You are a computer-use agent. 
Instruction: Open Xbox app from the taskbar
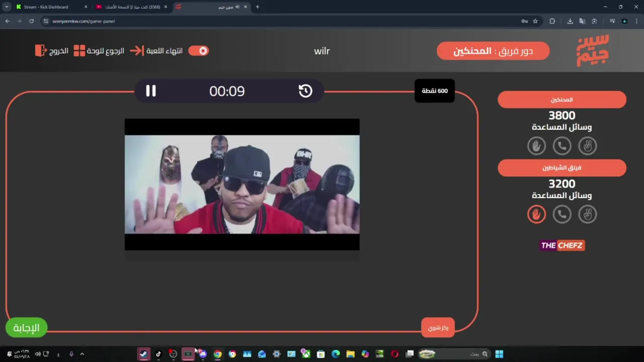(306, 354)
